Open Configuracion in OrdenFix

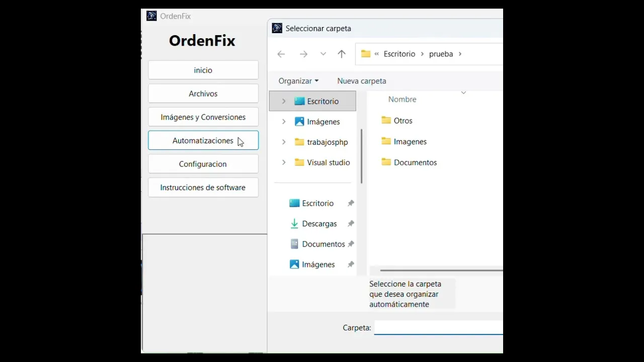click(203, 164)
